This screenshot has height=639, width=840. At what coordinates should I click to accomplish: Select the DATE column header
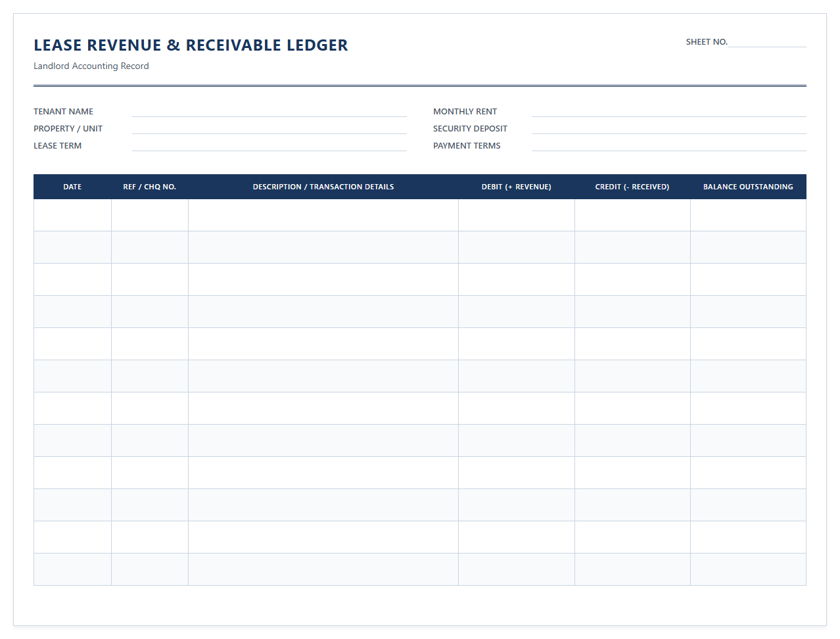coord(72,187)
